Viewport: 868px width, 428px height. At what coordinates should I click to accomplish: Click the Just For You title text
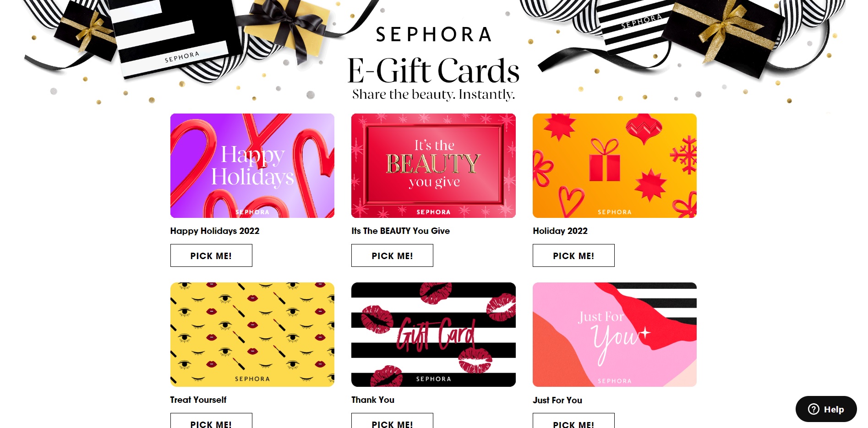[557, 400]
